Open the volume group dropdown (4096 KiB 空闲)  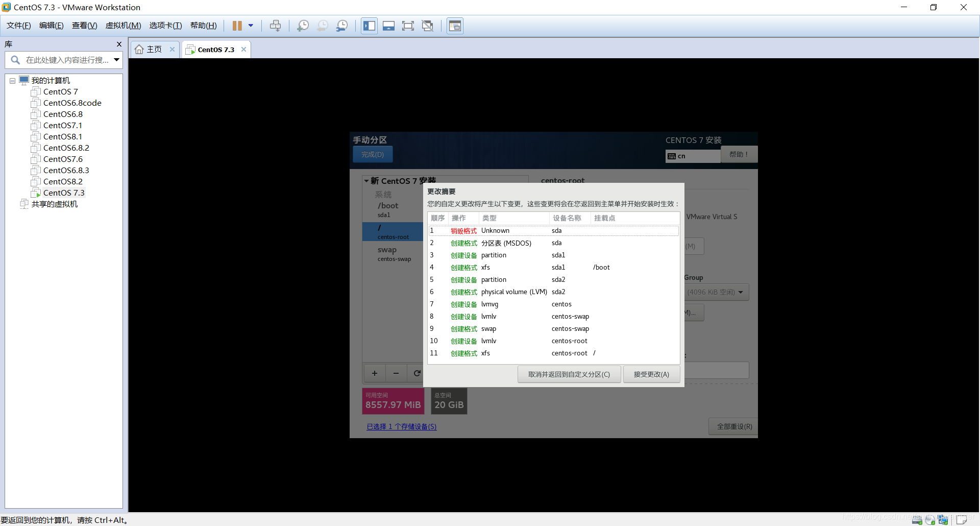tap(717, 292)
